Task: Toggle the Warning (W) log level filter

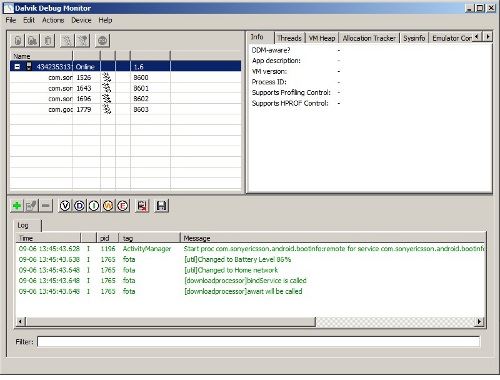Action: click(108, 206)
